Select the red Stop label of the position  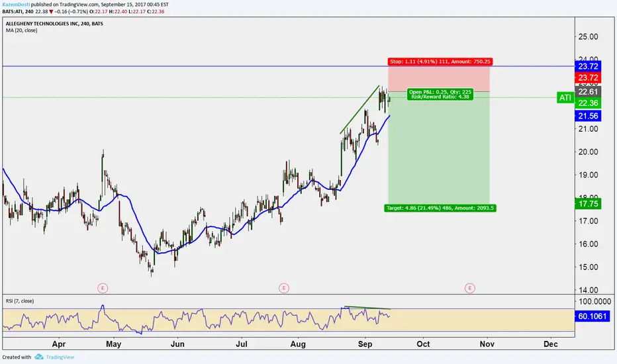tap(440, 62)
